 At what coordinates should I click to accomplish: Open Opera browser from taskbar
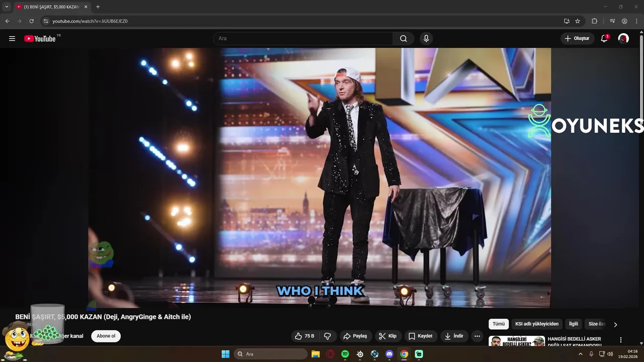331,354
